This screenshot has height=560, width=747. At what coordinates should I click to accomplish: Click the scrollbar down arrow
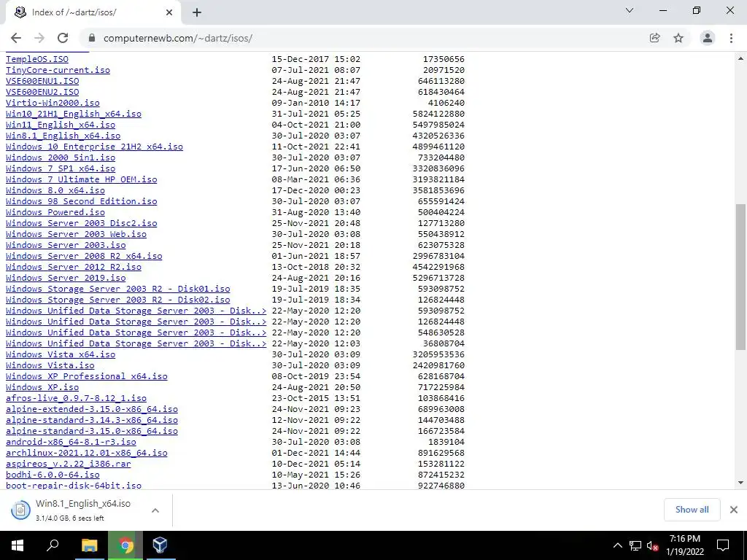740,483
